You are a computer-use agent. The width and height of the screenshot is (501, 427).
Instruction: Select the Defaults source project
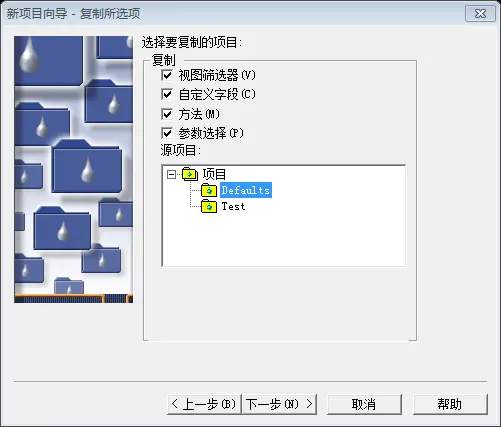coord(246,190)
